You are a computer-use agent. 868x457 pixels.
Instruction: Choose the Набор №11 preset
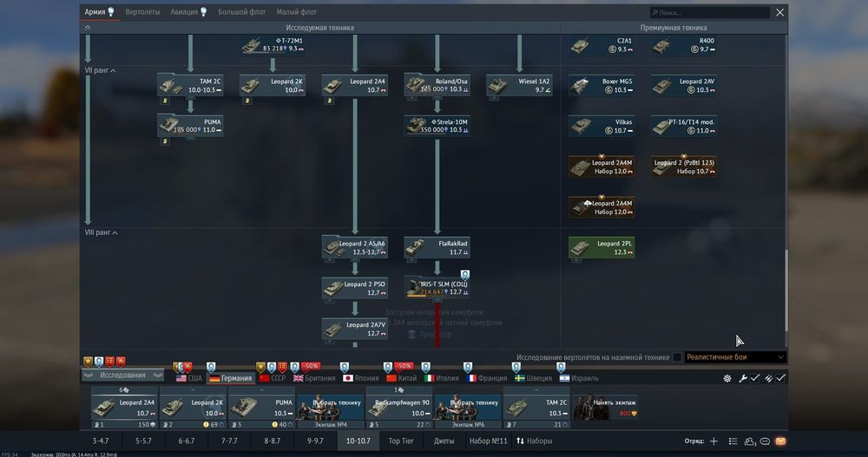point(488,441)
